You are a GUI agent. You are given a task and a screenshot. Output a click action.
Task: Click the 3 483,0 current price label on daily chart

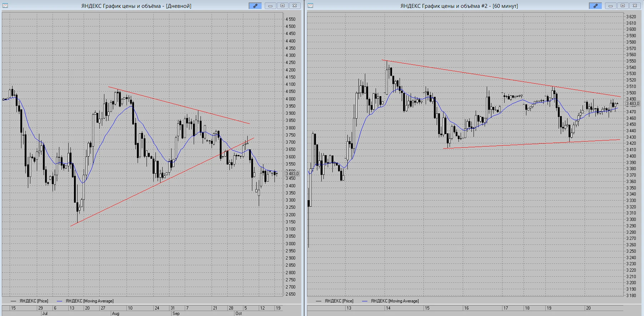pyautogui.click(x=292, y=174)
